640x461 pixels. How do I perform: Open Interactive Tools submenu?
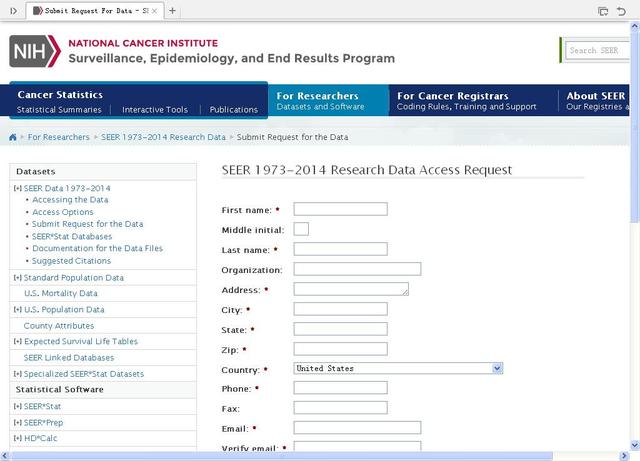155,110
